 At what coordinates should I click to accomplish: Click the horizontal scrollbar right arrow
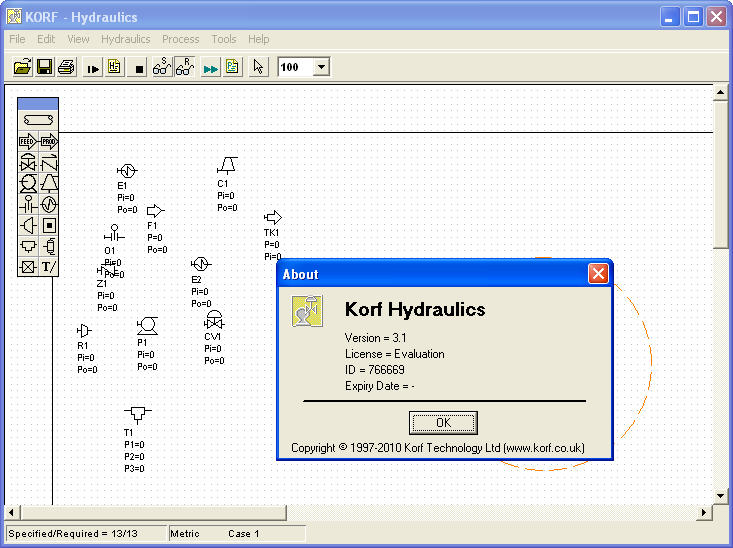point(704,512)
